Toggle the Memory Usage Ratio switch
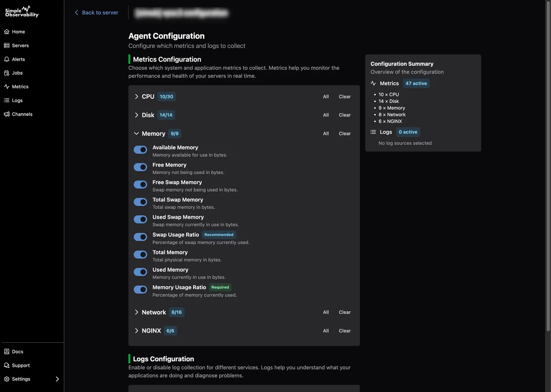 point(140,289)
